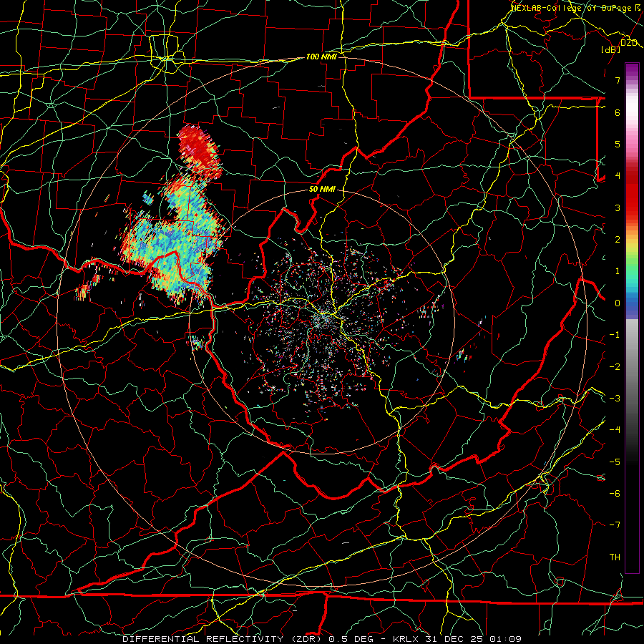Viewport: 644px width, 644px height.
Task: Click the "-4" dB scale label
Action: [x=615, y=430]
